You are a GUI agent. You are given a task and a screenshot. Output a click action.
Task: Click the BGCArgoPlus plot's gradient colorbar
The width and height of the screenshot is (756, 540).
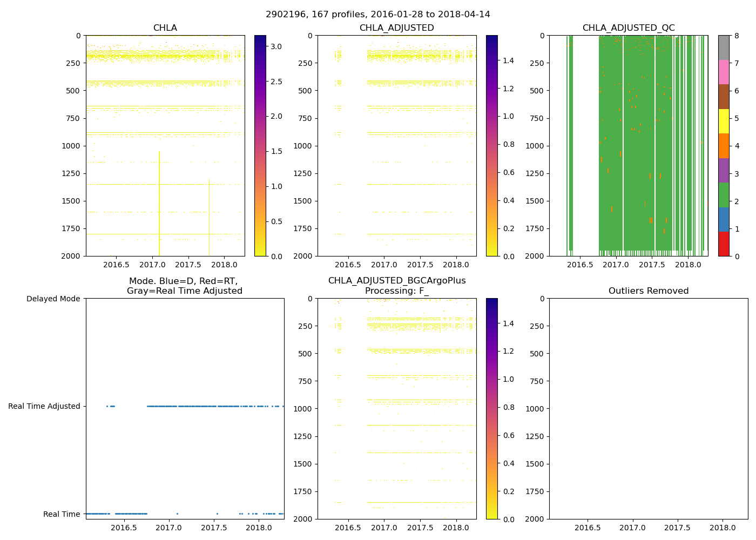[492, 409]
